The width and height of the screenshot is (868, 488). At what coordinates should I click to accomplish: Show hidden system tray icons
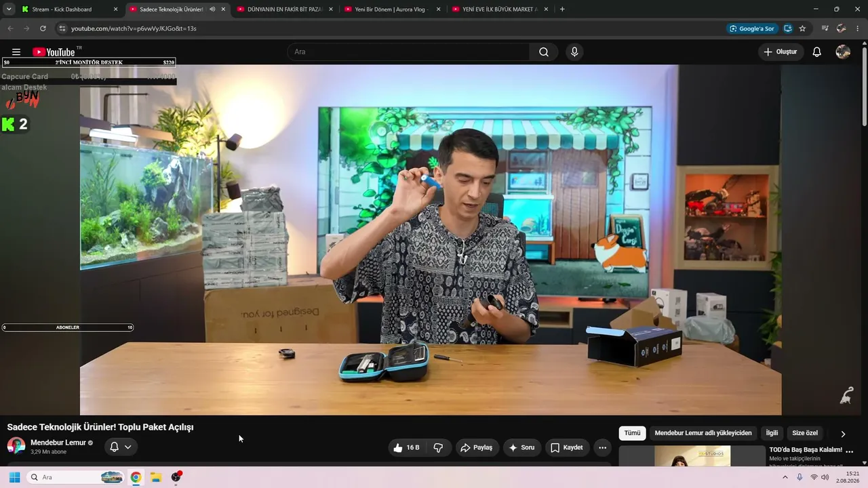[x=785, y=477]
